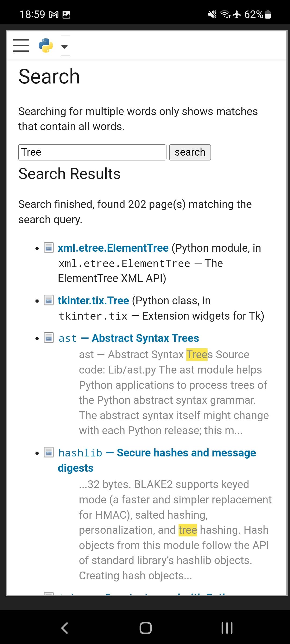
Task: Tap the Gmail notification icon in status bar
Action: 54,14
